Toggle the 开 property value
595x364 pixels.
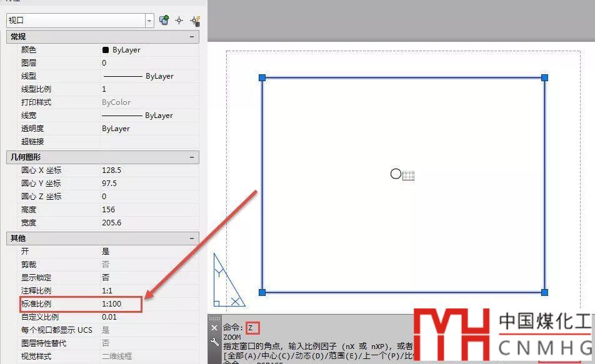click(149, 252)
